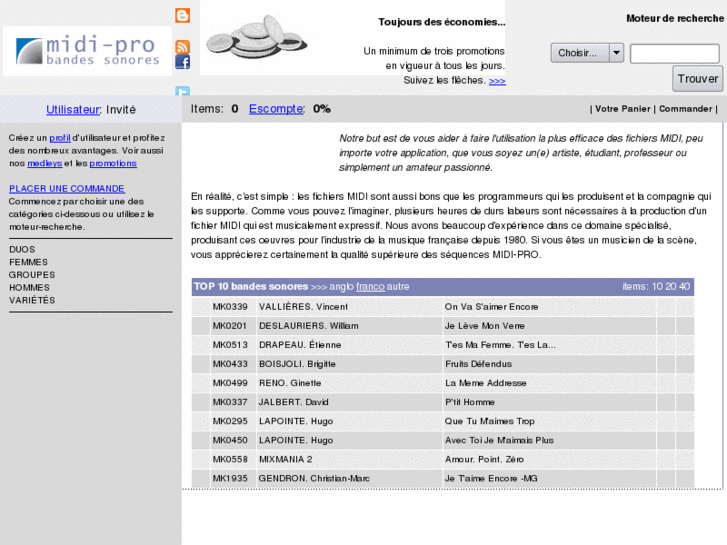Click the search text field
727x545 pixels.
coord(675,53)
